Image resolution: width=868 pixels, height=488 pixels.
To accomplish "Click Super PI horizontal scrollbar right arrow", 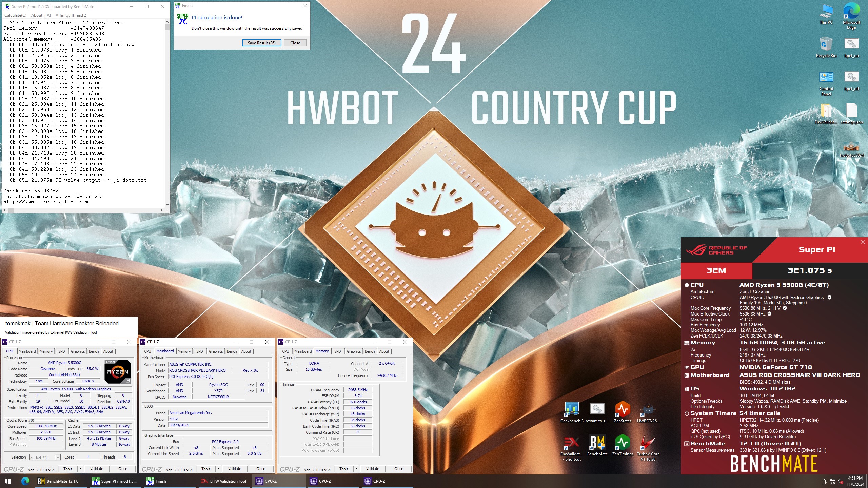I will [162, 210].
